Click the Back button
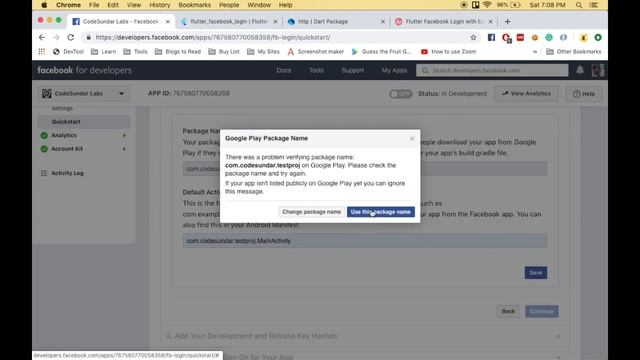The width and height of the screenshot is (640, 360). 508,311
